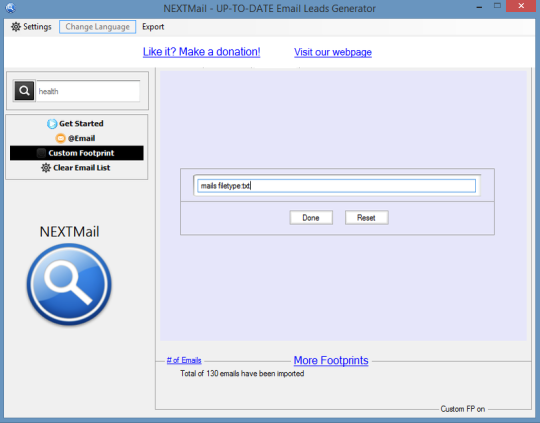
Task: Click the Reset button
Action: click(x=367, y=218)
